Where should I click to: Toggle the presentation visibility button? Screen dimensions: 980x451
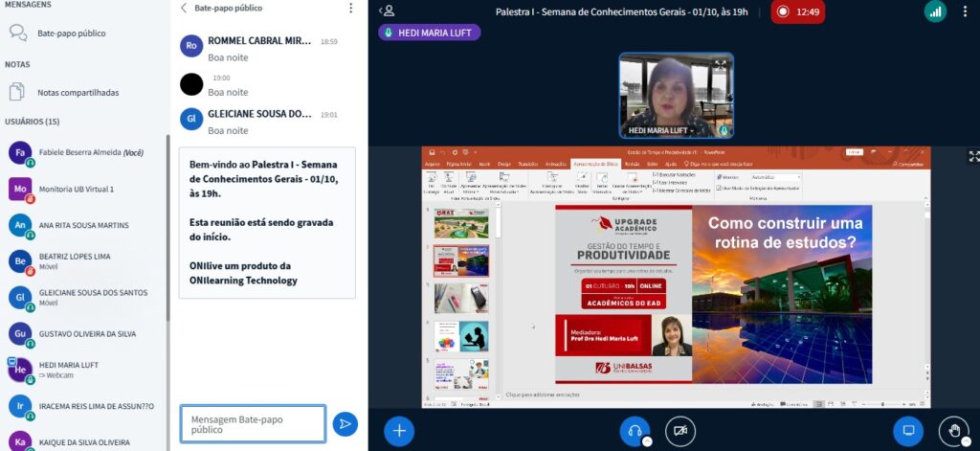tap(908, 430)
